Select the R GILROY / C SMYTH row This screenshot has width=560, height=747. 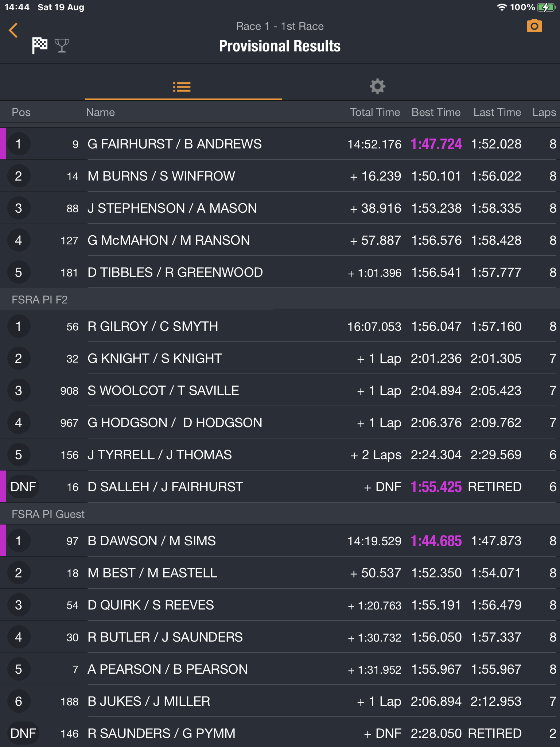point(153,326)
